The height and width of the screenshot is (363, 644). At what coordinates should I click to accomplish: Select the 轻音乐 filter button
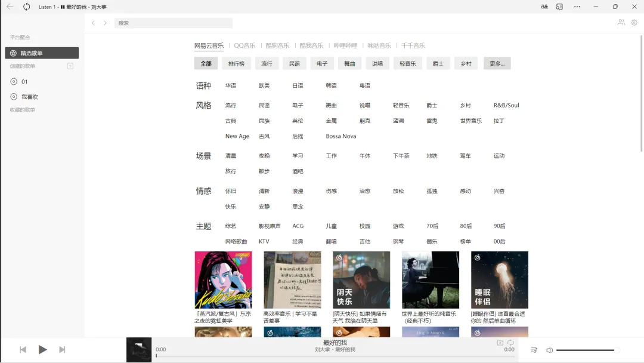tap(408, 63)
